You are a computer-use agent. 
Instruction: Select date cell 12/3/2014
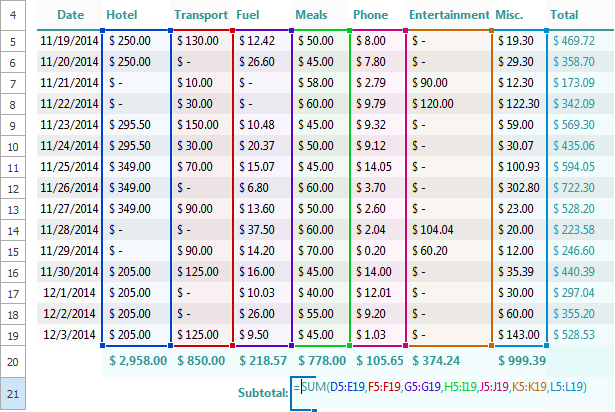pyautogui.click(x=69, y=335)
